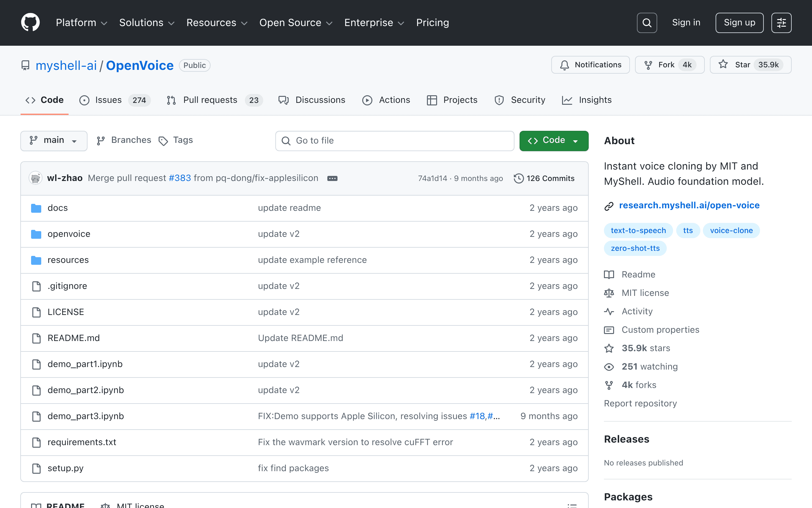This screenshot has width=812, height=508.
Task: Open the README.md file
Action: (74, 338)
